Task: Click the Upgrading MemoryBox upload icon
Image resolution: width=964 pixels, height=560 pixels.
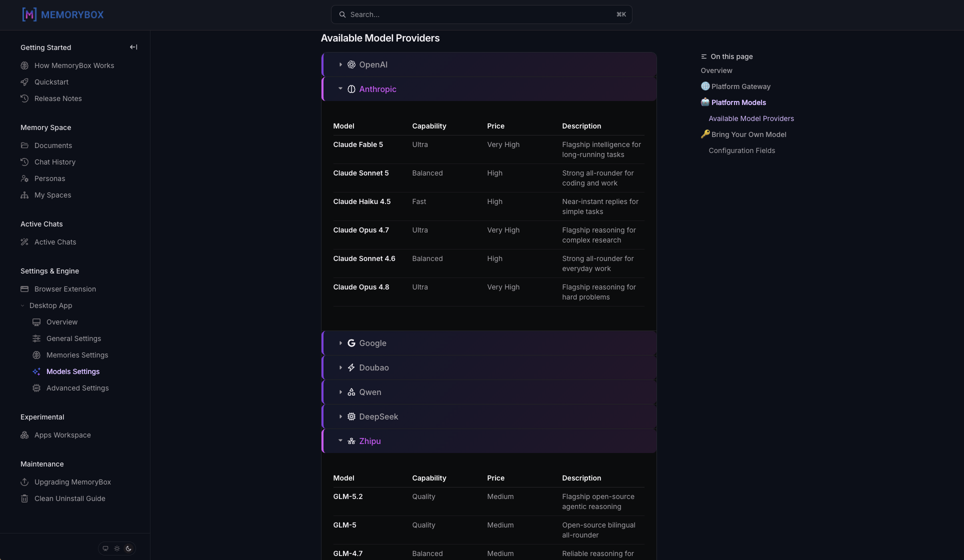Action: tap(24, 482)
